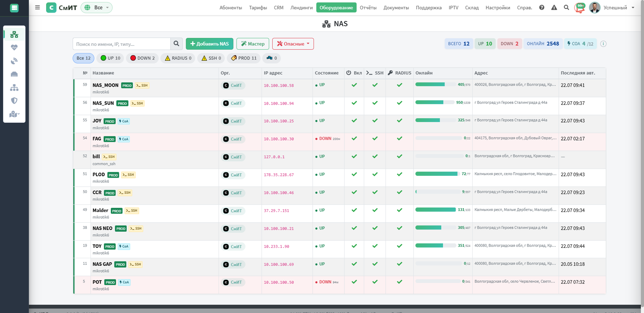Filter by the UP 10 chip
Screen dimensions: 644x313
tap(111, 58)
